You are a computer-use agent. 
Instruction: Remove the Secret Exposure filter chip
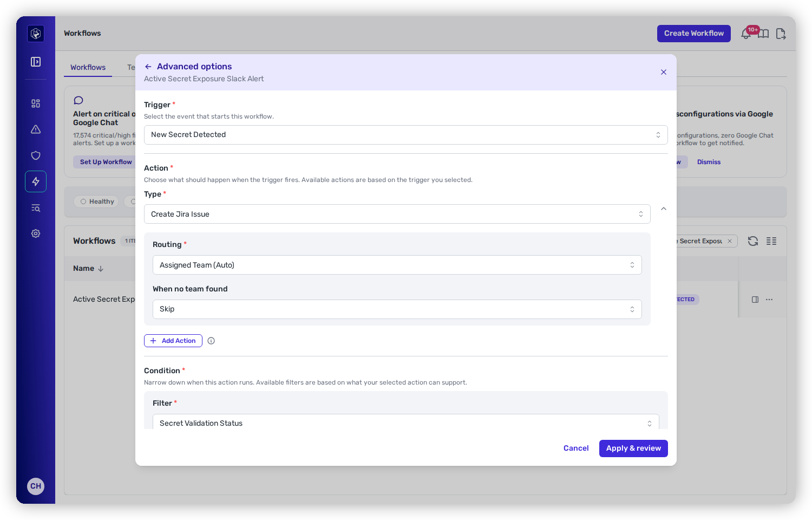tap(730, 241)
